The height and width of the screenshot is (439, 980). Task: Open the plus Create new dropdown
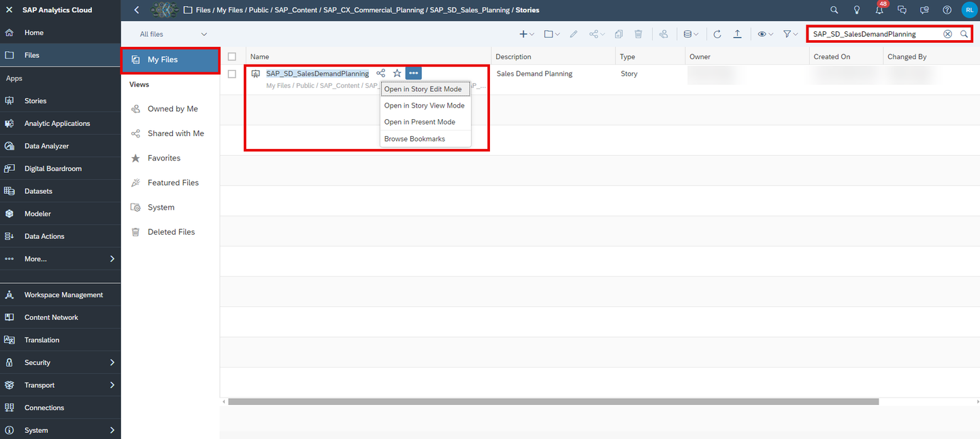click(527, 34)
